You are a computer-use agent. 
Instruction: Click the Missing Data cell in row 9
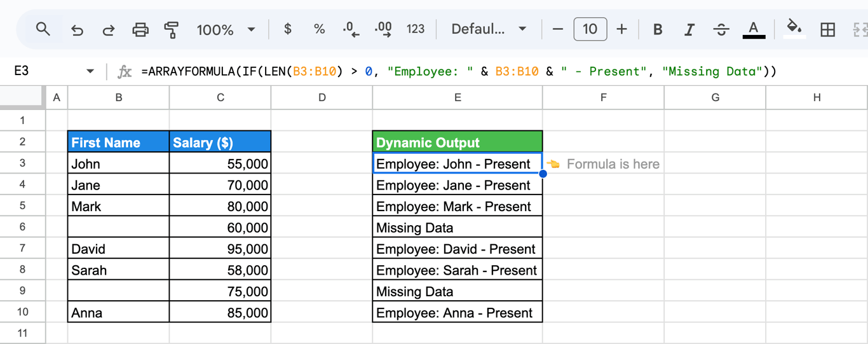458,291
